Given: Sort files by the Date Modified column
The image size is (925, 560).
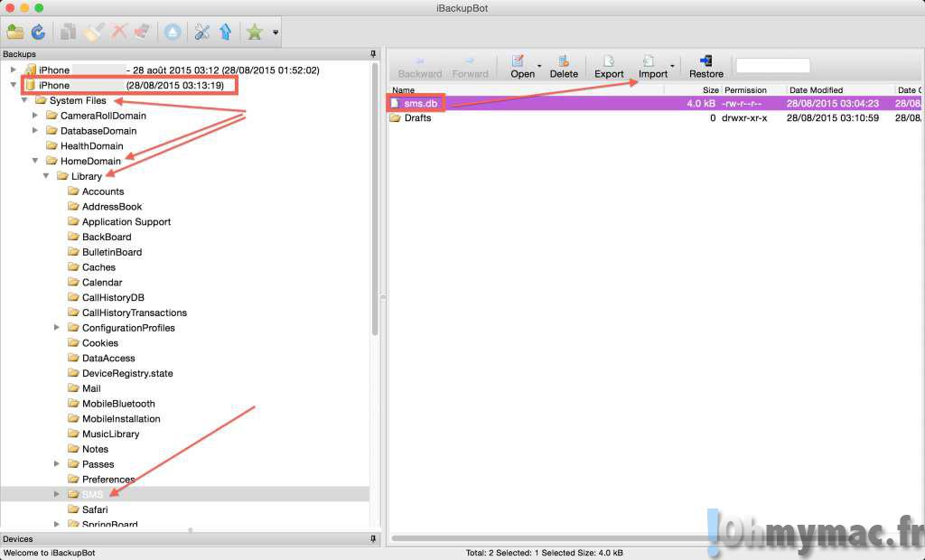Looking at the screenshot, I should tap(816, 90).
